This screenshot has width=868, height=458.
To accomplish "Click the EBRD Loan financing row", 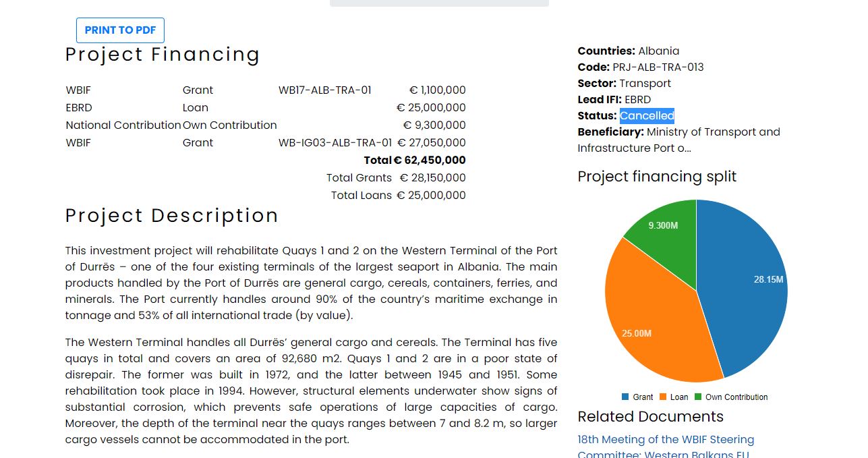I will click(x=266, y=108).
